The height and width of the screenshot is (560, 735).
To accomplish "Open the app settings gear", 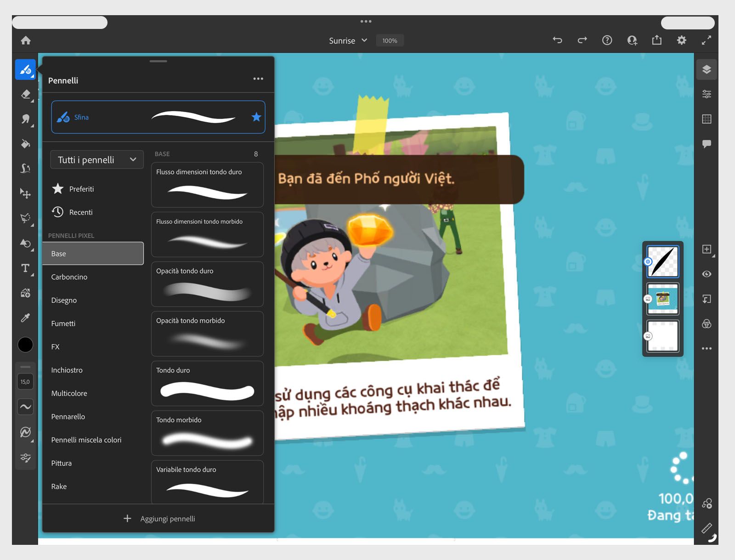I will (682, 40).
